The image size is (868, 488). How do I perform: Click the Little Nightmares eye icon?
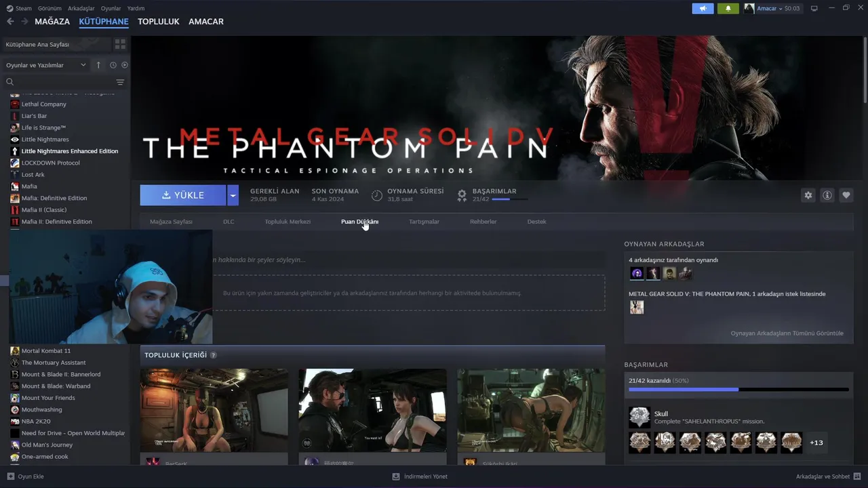[15, 140]
